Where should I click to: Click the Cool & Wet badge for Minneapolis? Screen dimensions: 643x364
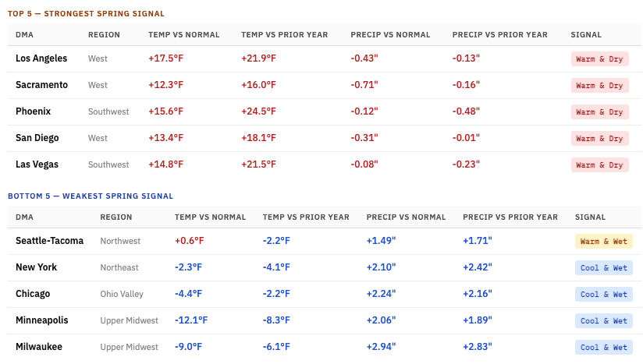point(604,321)
